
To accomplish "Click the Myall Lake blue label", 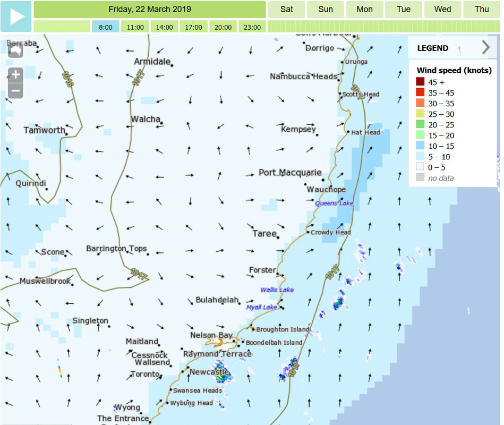I will (x=261, y=308).
